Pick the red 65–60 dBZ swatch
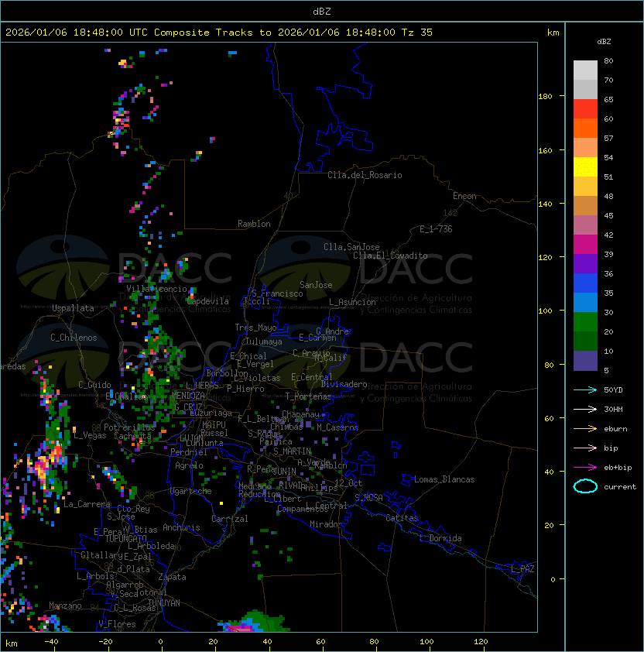Image resolution: width=644 pixels, height=652 pixels. point(585,109)
